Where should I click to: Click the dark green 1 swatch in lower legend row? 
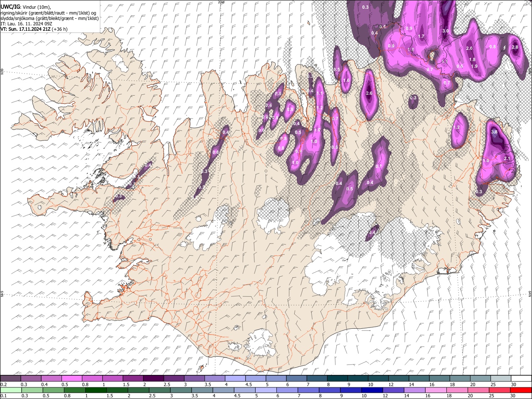click(x=96, y=390)
